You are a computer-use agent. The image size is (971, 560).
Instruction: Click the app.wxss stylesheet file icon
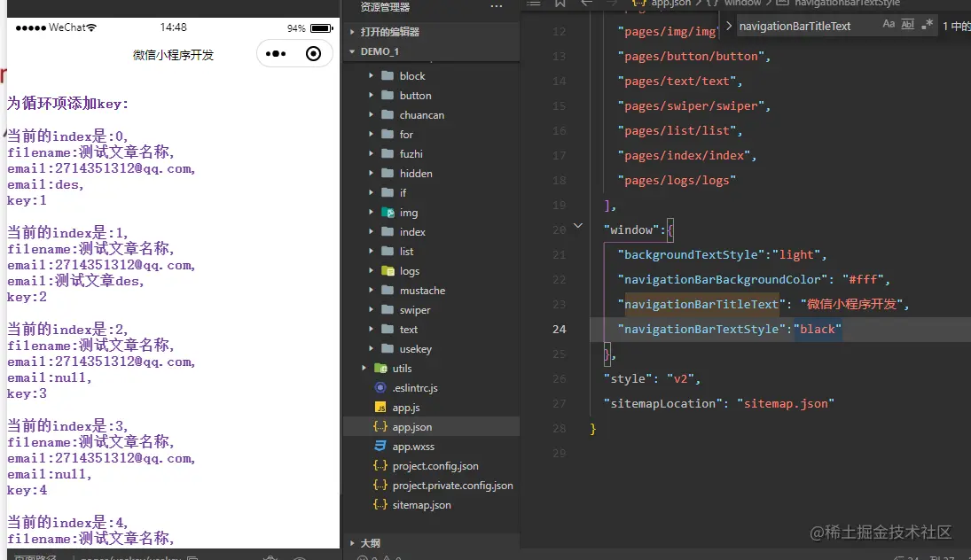tap(380, 447)
